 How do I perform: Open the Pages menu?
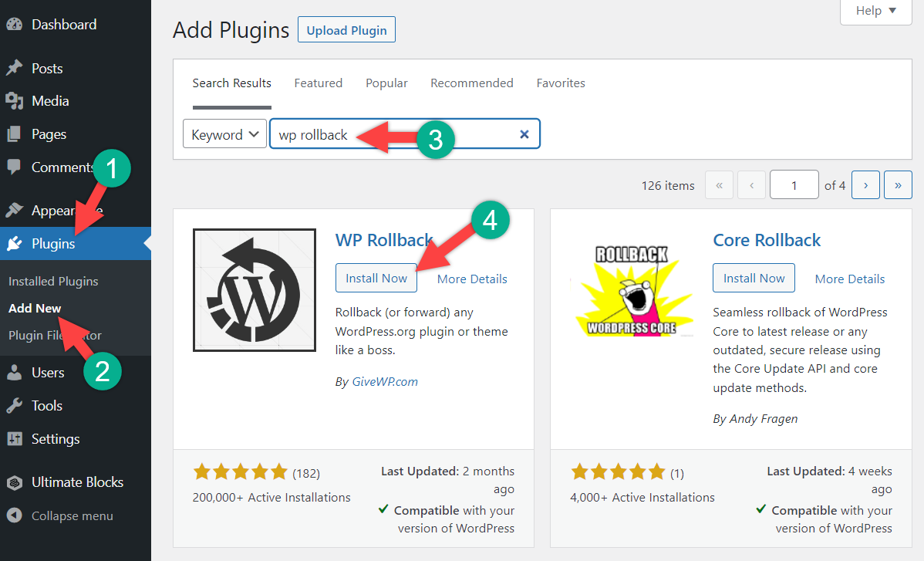point(49,134)
